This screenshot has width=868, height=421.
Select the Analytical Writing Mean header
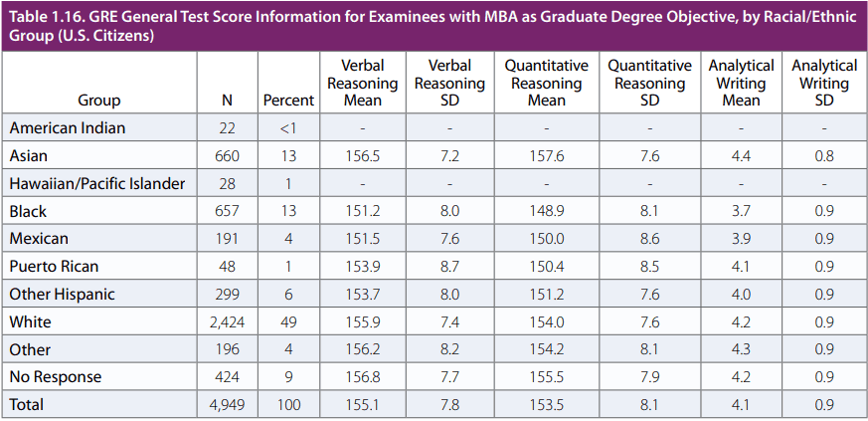742,84
